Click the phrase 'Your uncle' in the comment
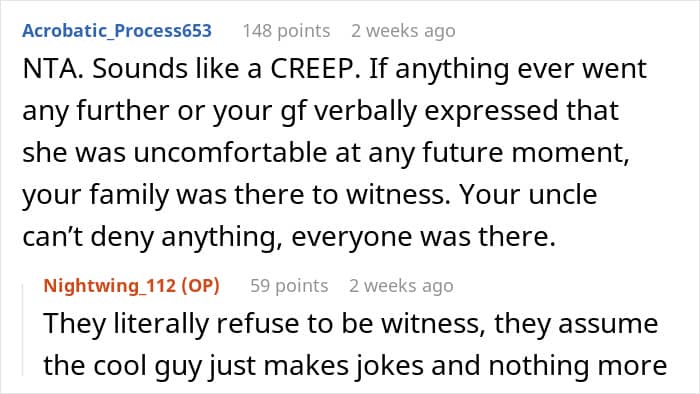Image resolution: width=700 pixels, height=394 pixels. click(528, 195)
